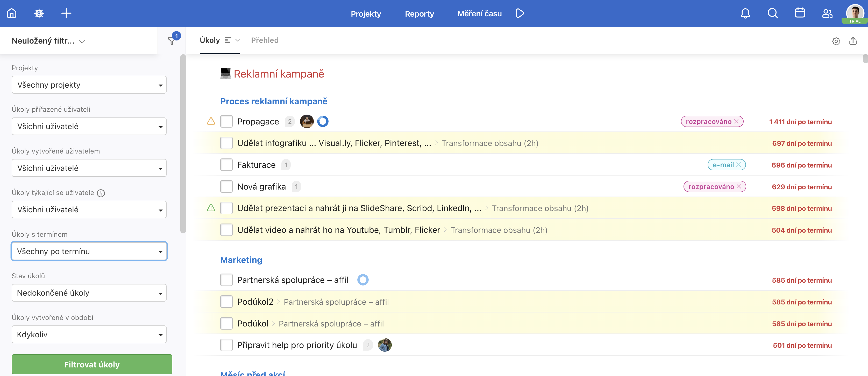Image resolution: width=868 pixels, height=376 pixels.
Task: Open subtask count badge on Nová grafika
Action: [x=296, y=186]
